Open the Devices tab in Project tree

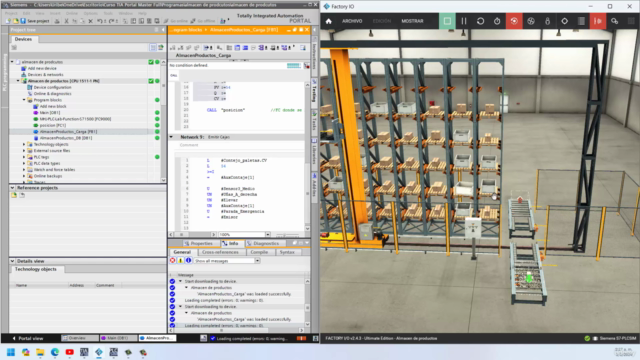tap(23, 39)
